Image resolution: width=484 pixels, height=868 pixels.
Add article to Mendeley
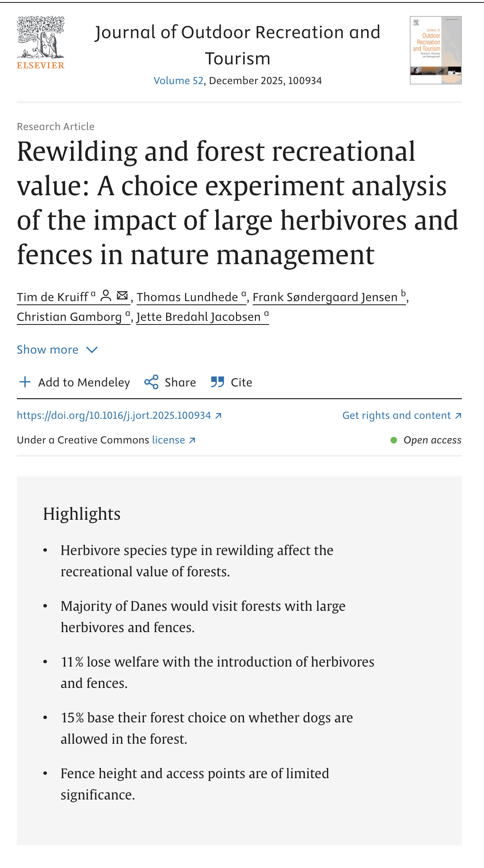84,382
